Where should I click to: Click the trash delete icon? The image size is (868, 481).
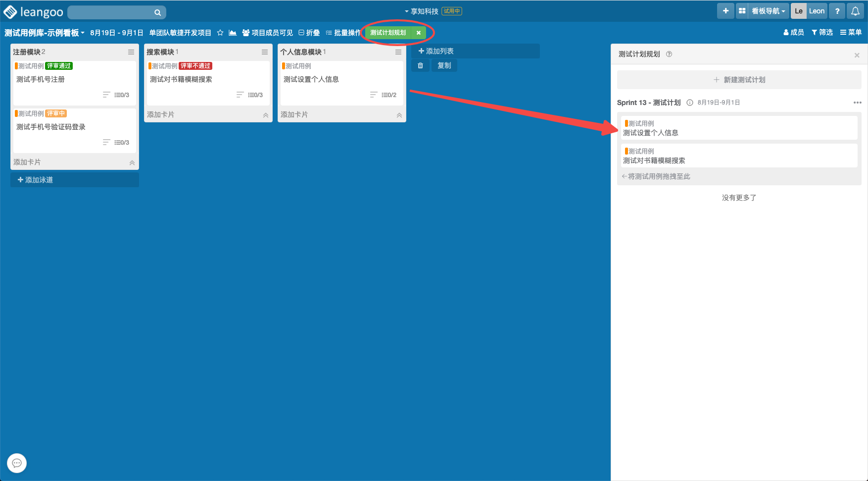coord(420,65)
